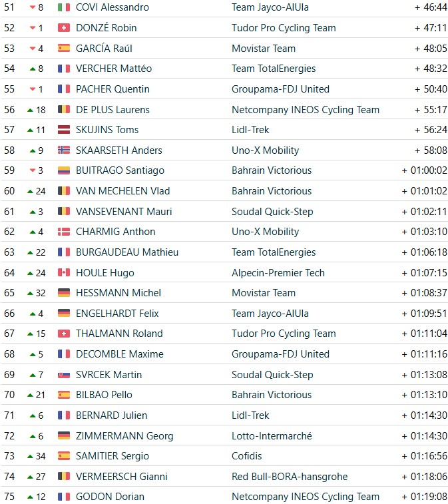Open ENGELHARDT Felix rider page
The width and height of the screenshot is (448, 504).
pos(117,313)
